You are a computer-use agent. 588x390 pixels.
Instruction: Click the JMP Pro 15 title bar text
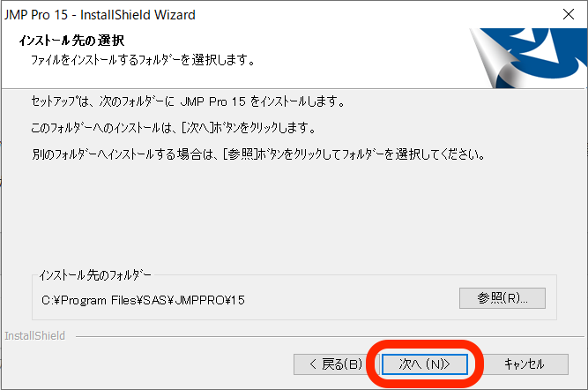100,15
